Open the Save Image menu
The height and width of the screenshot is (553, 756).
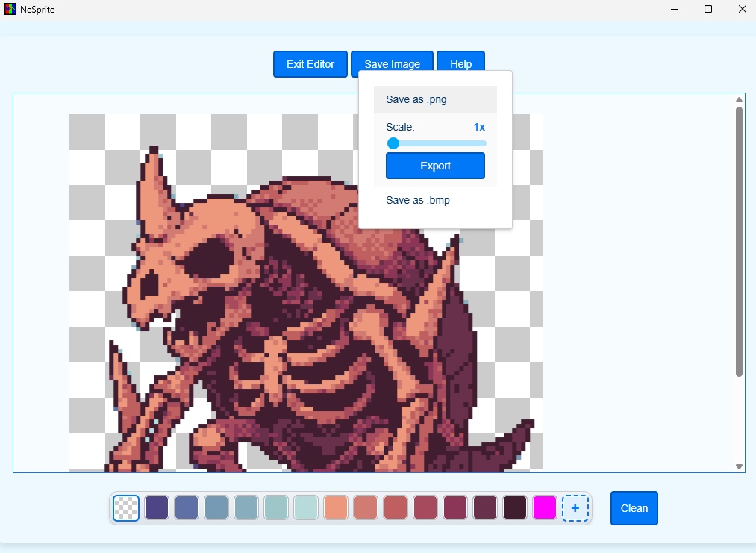coord(392,64)
